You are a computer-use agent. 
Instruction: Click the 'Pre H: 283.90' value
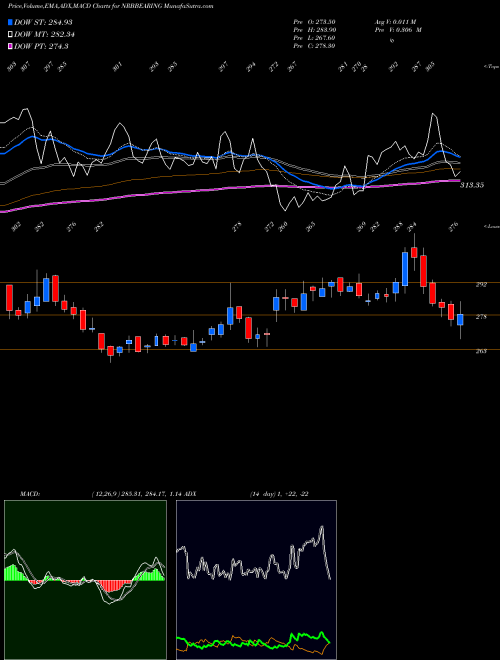tap(314, 30)
